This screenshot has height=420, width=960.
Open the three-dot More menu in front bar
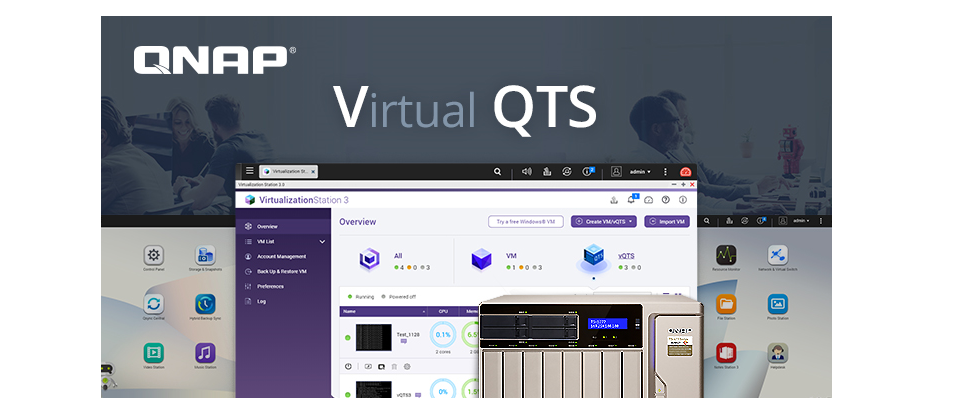click(x=666, y=172)
